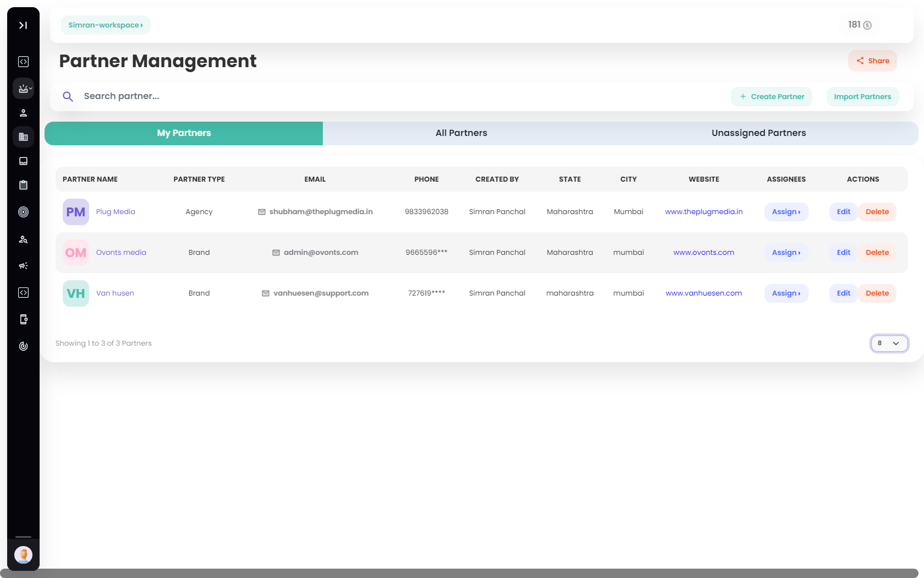
Task: Open the rows-per-page dropdown showing 8
Action: [x=889, y=343]
